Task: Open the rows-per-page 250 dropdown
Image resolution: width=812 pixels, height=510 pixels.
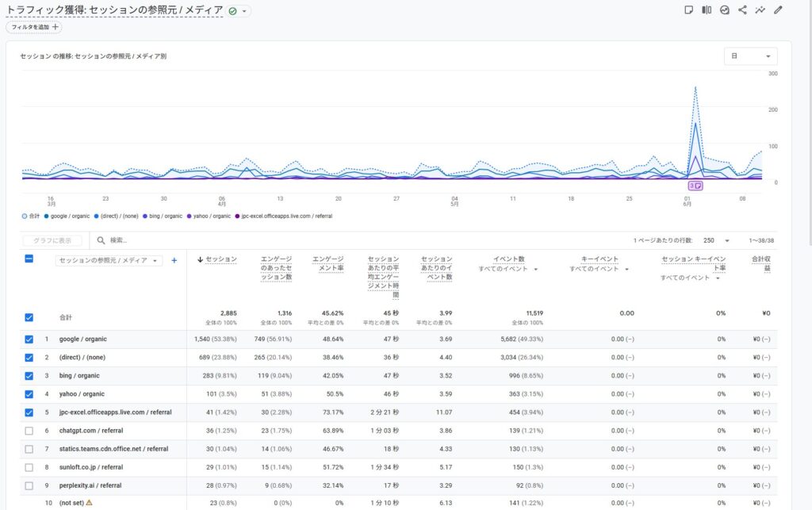Action: pyautogui.click(x=716, y=240)
